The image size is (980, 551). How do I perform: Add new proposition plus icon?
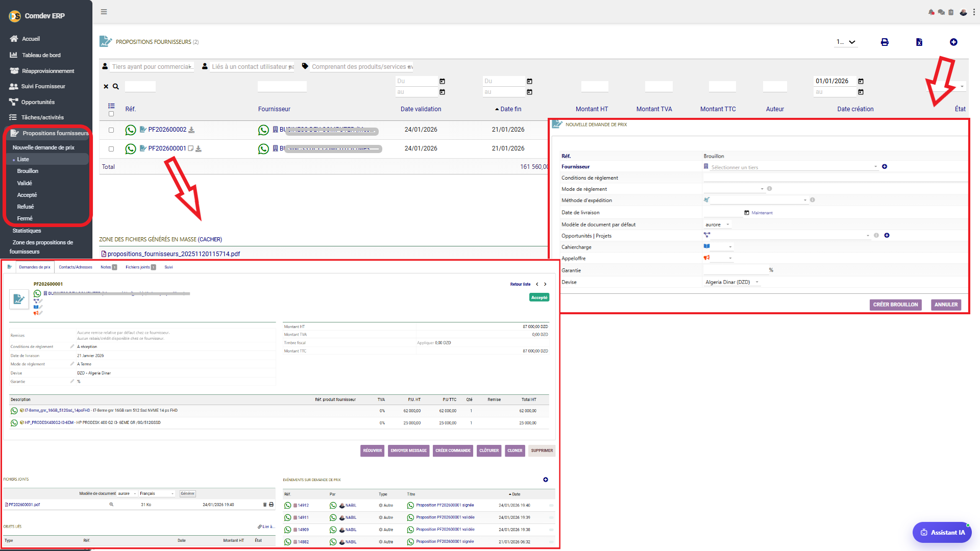click(953, 42)
